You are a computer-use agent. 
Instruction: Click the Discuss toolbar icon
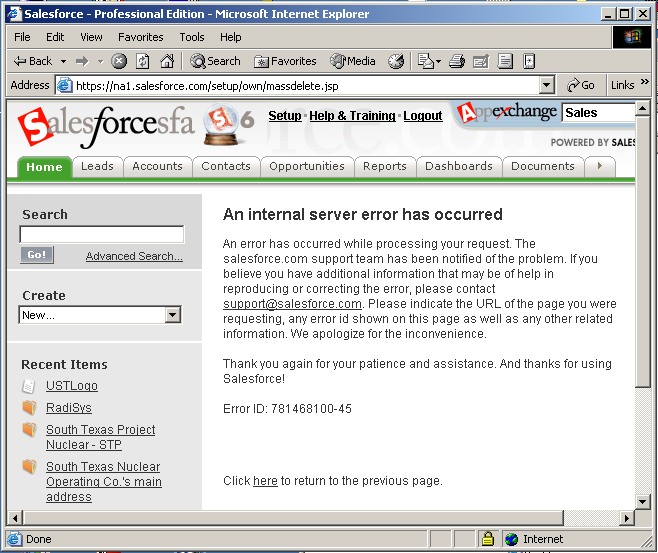505,61
